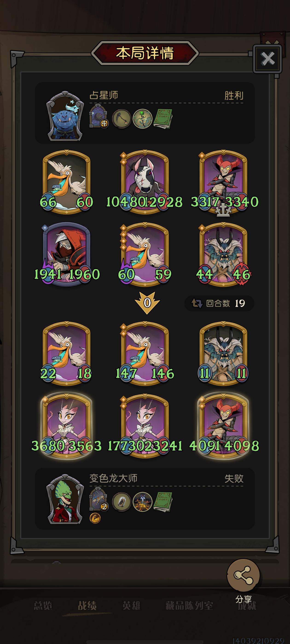The height and width of the screenshot is (644, 290).
Task: Close the 本局详情 panel with X
Action: pos(267,59)
